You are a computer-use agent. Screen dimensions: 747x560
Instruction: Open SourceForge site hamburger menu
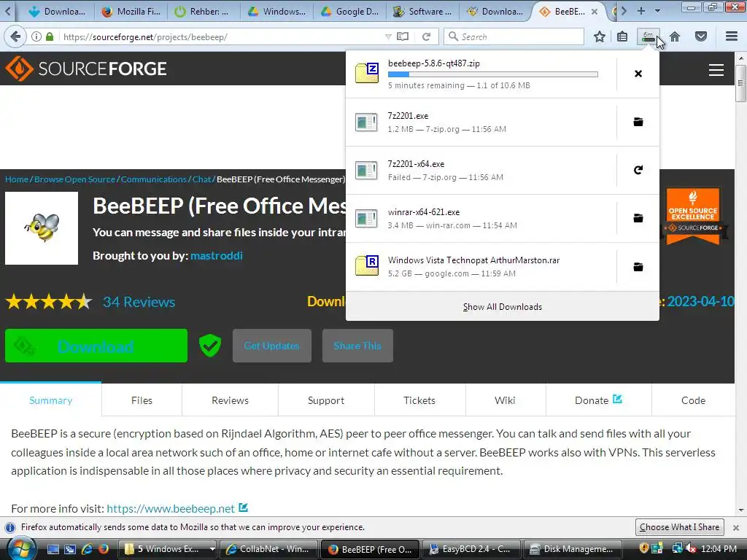[716, 70]
